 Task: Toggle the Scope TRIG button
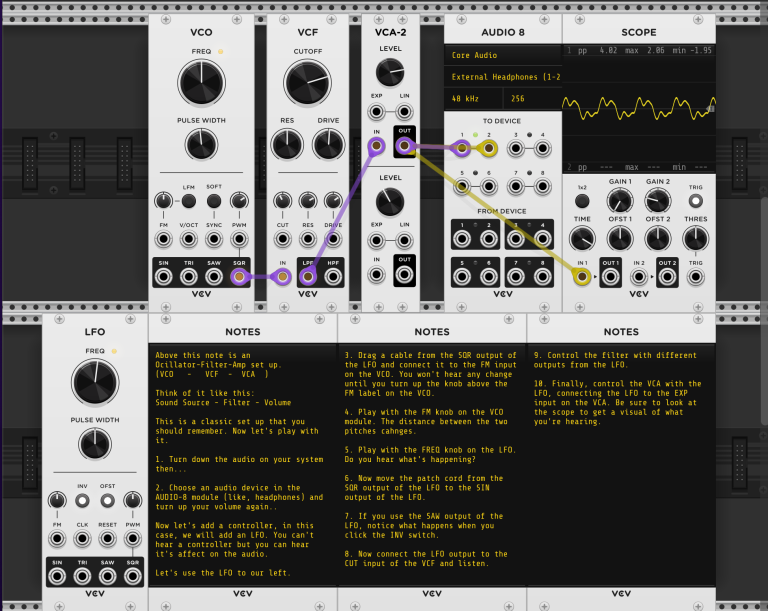point(696,201)
